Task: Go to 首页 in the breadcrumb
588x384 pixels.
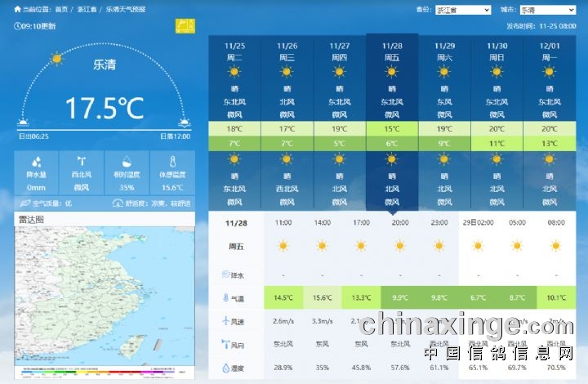Action: click(x=62, y=10)
